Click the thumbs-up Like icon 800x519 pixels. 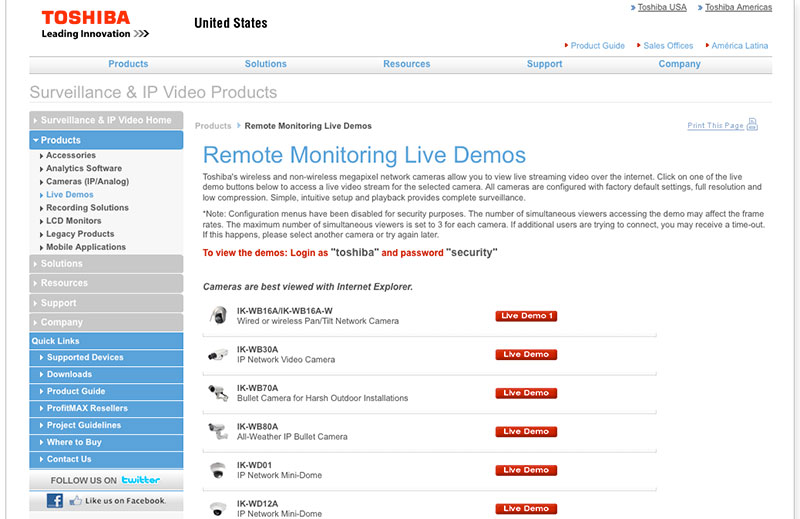76,501
